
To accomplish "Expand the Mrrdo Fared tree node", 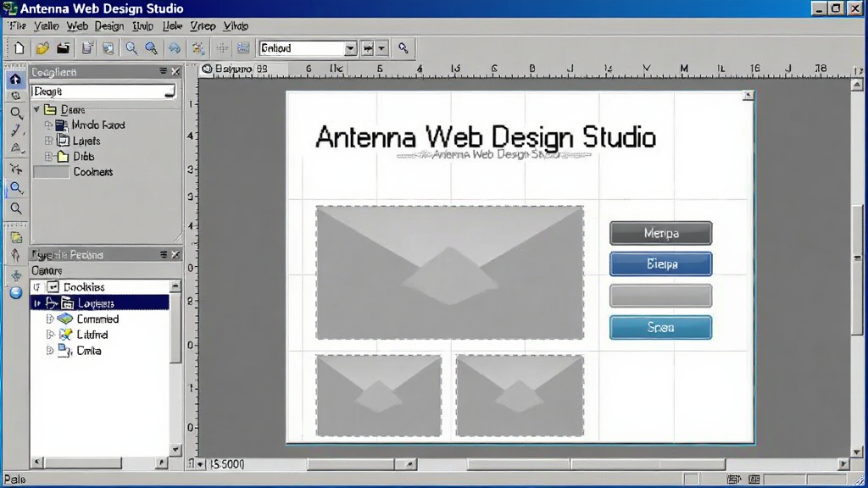I will (48, 125).
